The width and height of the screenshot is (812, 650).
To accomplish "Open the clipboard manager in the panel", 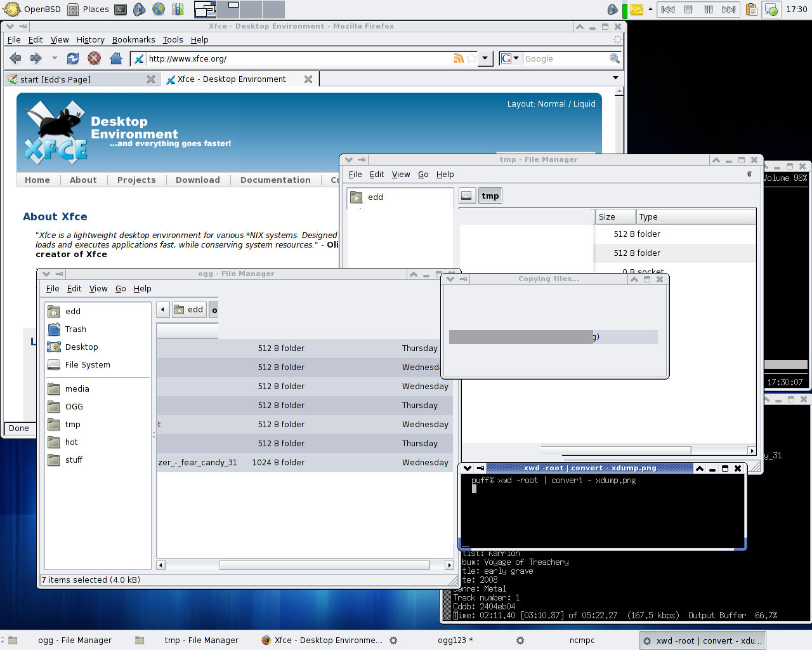I will click(x=752, y=9).
